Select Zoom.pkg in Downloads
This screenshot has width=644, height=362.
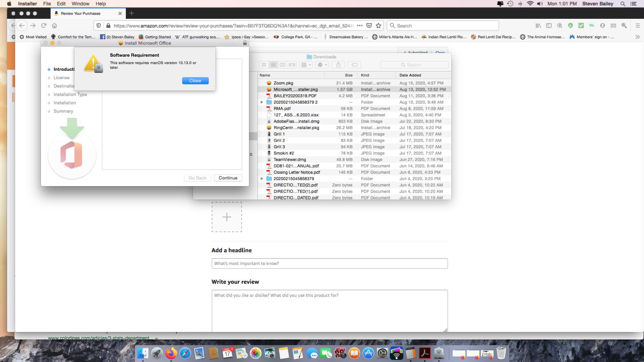pos(354,83)
